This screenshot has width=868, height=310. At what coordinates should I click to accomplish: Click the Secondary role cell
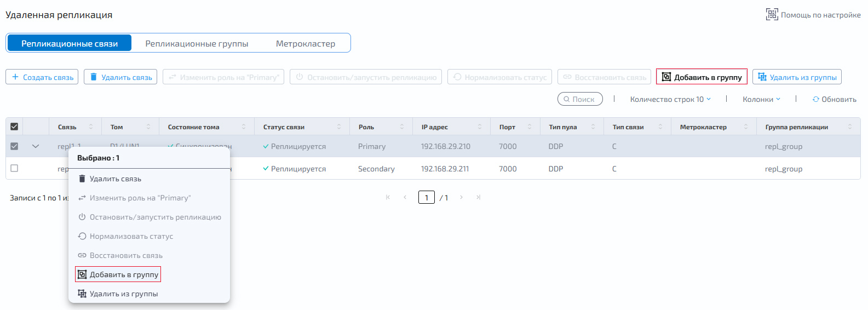[x=376, y=169]
